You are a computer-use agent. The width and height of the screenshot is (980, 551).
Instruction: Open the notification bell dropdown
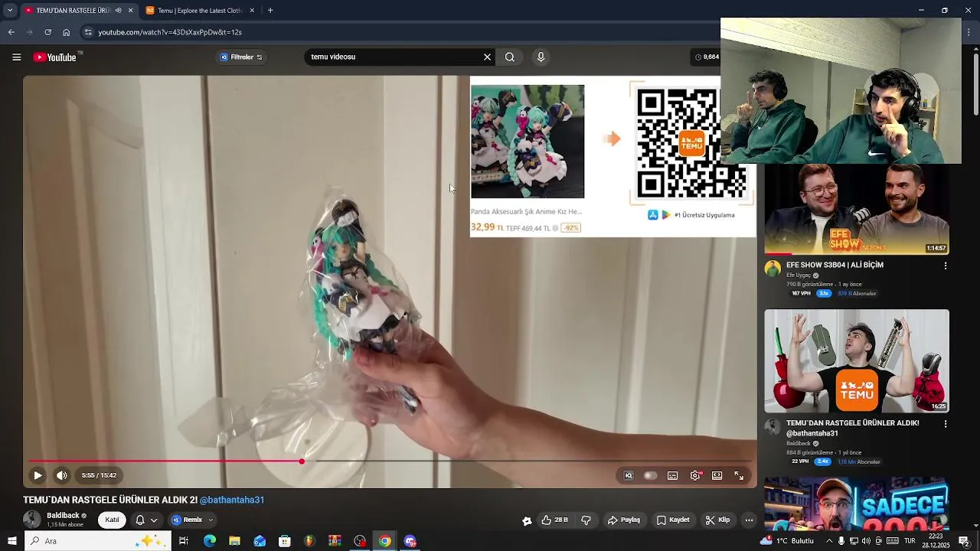click(145, 520)
